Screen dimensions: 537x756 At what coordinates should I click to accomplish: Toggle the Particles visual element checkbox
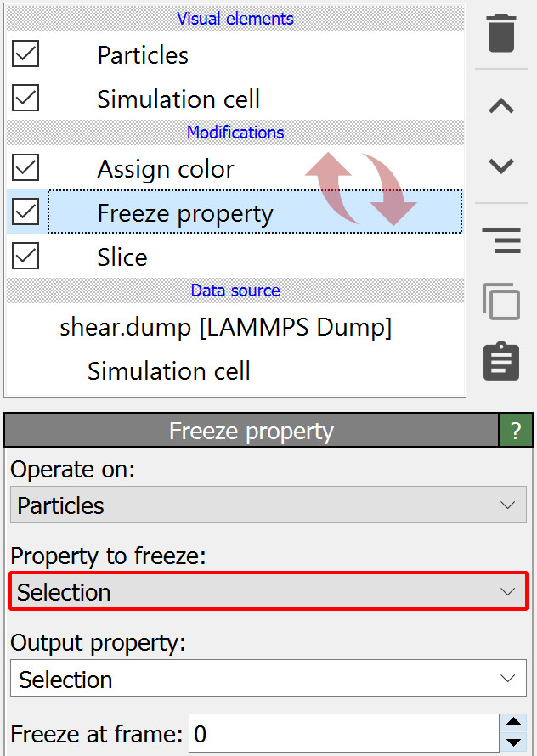click(x=25, y=54)
